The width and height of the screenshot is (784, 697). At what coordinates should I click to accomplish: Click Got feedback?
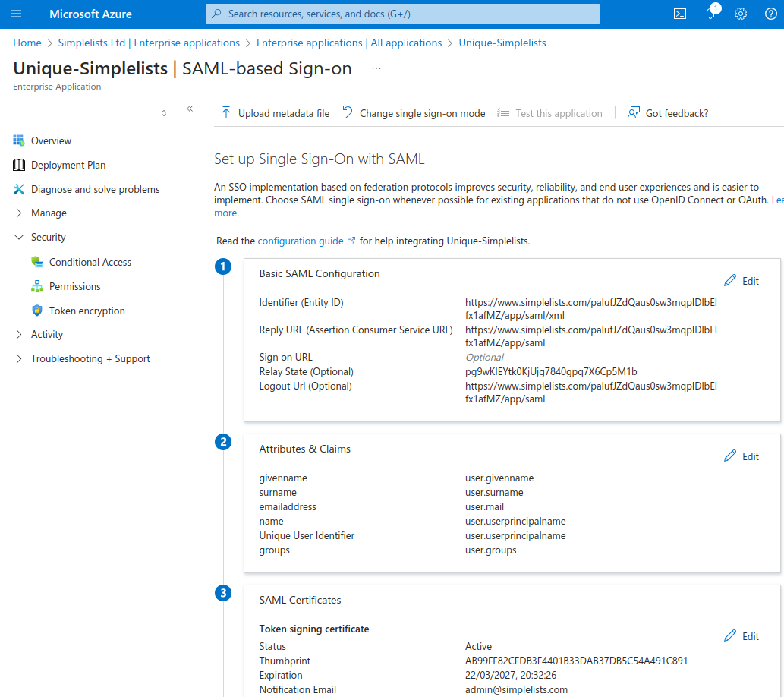(x=677, y=114)
